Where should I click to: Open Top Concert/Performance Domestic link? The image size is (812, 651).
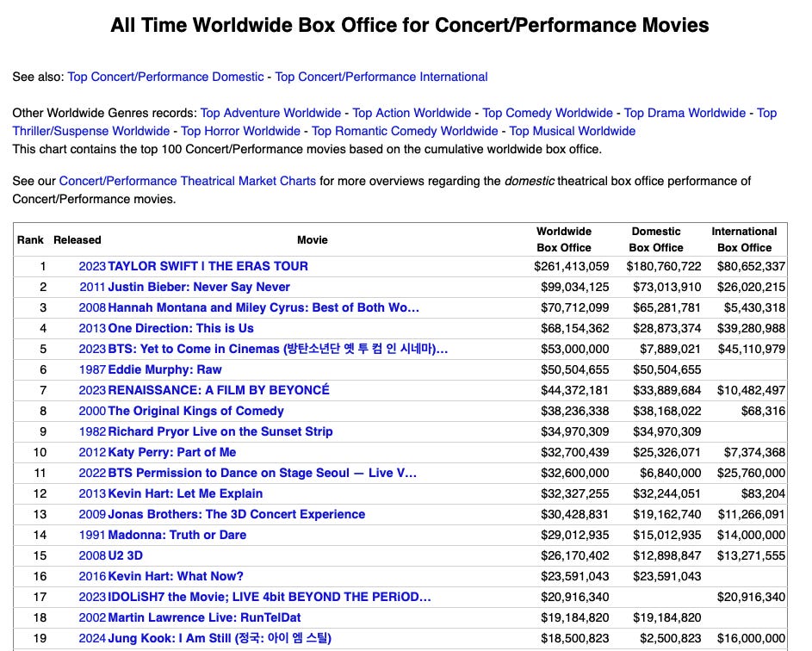tap(165, 77)
